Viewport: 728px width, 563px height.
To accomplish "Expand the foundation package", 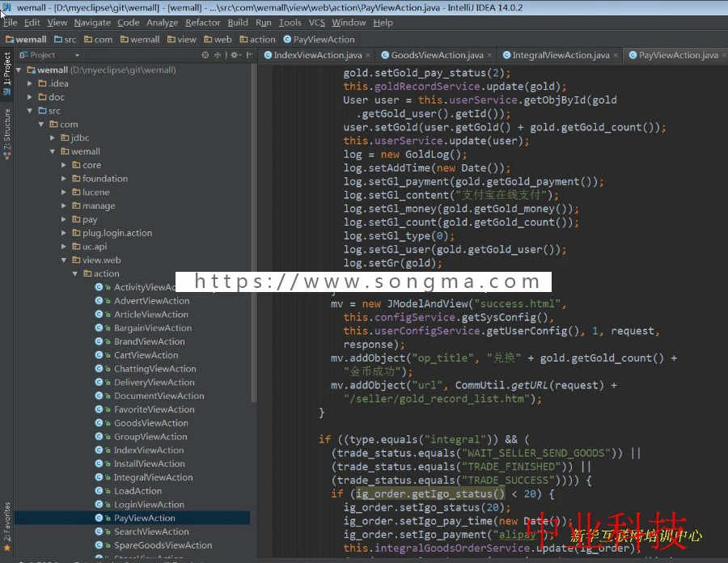I will 64,179.
